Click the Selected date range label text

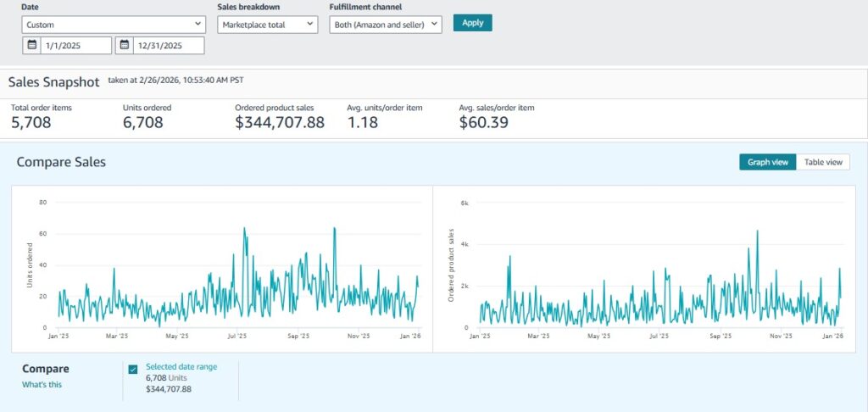click(x=182, y=366)
